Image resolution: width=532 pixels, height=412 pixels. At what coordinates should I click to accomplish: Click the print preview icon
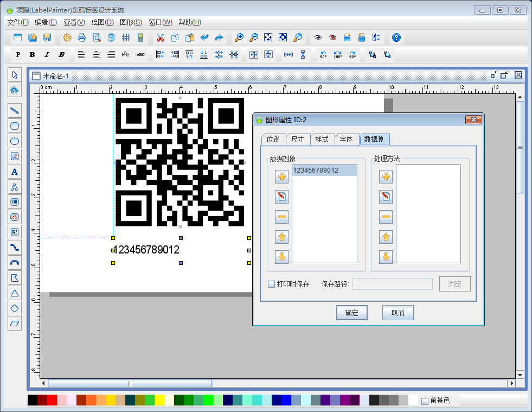click(97, 37)
